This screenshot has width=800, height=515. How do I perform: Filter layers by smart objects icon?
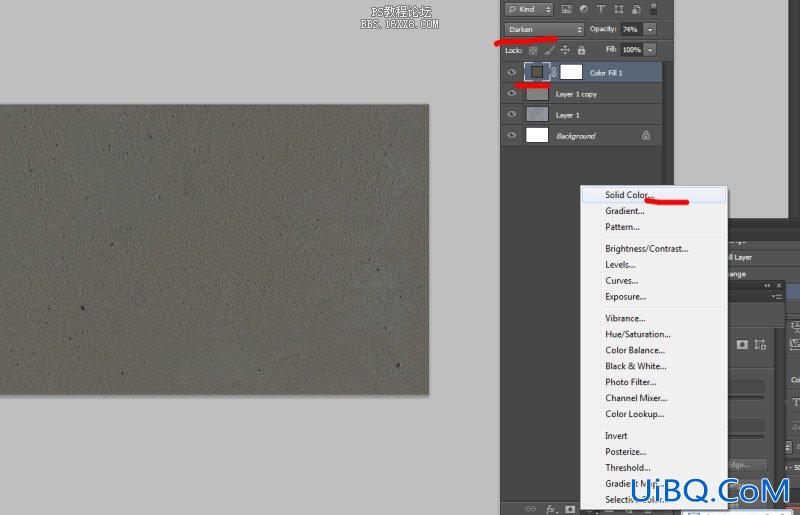click(636, 9)
